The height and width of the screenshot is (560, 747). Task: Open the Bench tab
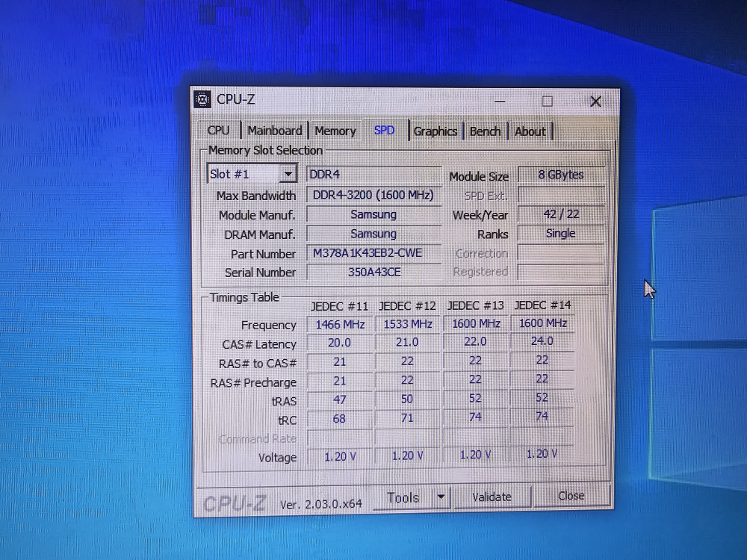(485, 131)
